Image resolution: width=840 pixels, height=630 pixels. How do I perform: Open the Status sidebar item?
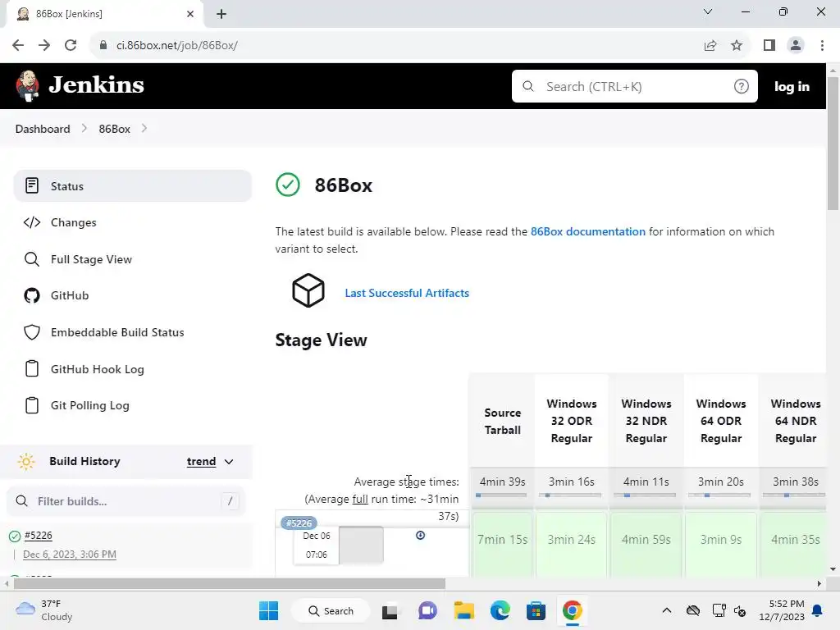click(x=132, y=186)
